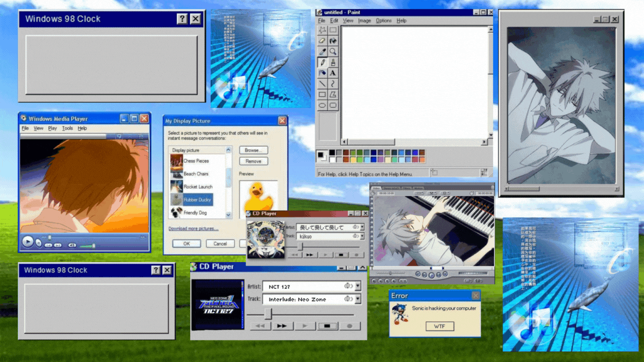The height and width of the screenshot is (362, 644).
Task: Skip to next track in Windows Media Player
Action: [x=58, y=245]
